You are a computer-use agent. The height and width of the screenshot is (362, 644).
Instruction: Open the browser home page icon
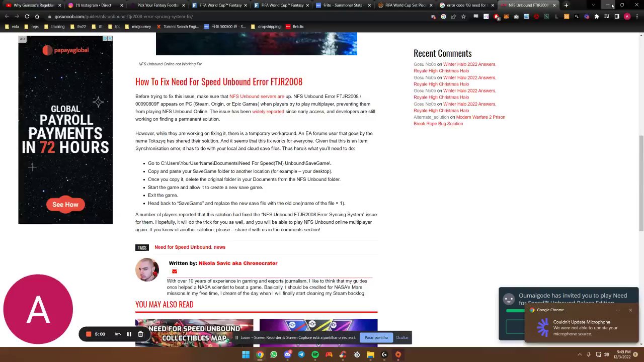tap(37, 16)
